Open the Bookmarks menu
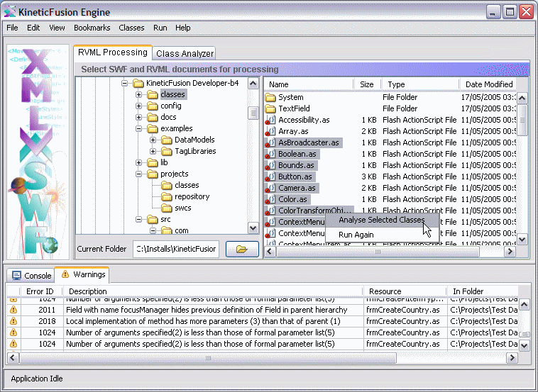The image size is (538, 392). (x=92, y=28)
